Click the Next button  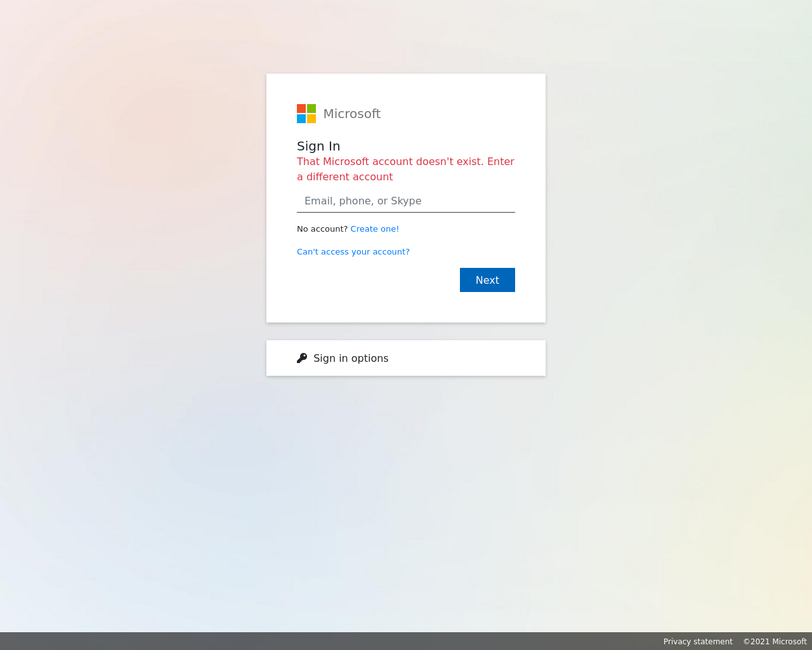487,280
